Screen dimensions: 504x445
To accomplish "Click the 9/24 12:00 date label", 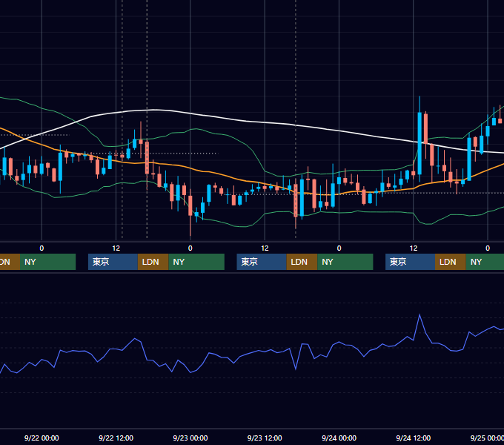I will [x=414, y=438].
